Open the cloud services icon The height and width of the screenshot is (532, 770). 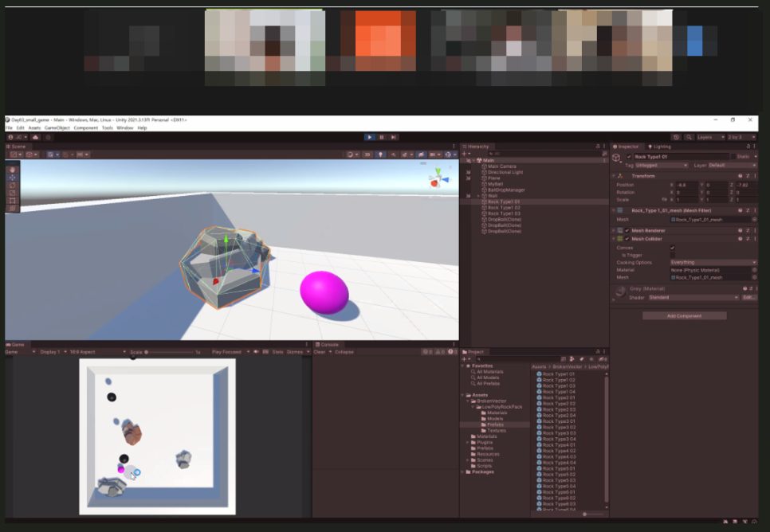click(35, 138)
